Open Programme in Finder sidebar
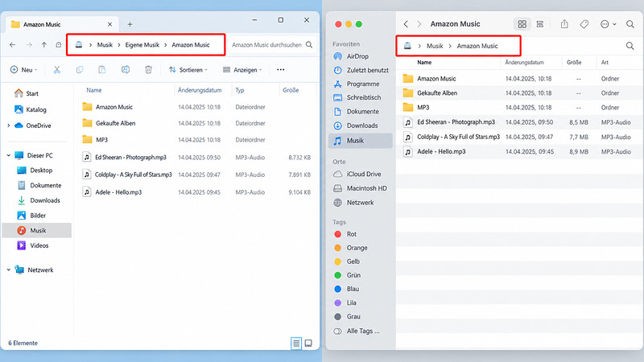This screenshot has width=644, height=362. pos(363,84)
